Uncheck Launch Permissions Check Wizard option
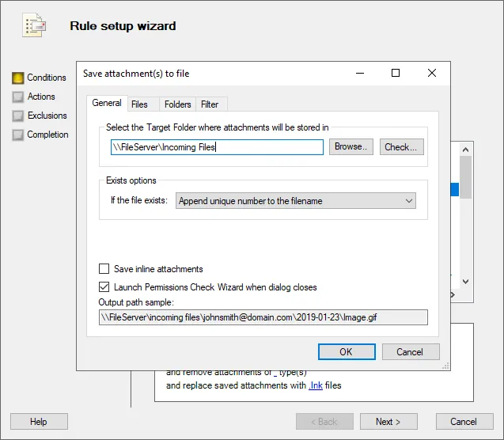 [x=104, y=287]
